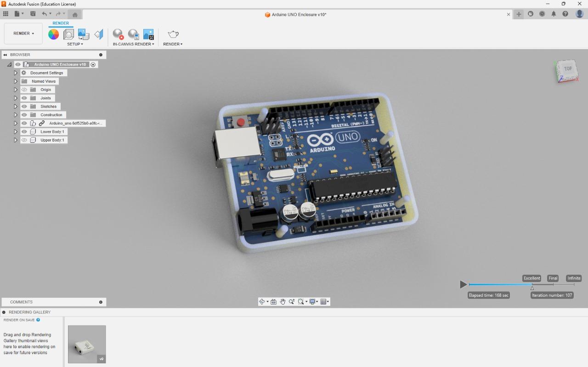The image size is (588, 367).
Task: Open the notifications bell
Action: coord(554,14)
